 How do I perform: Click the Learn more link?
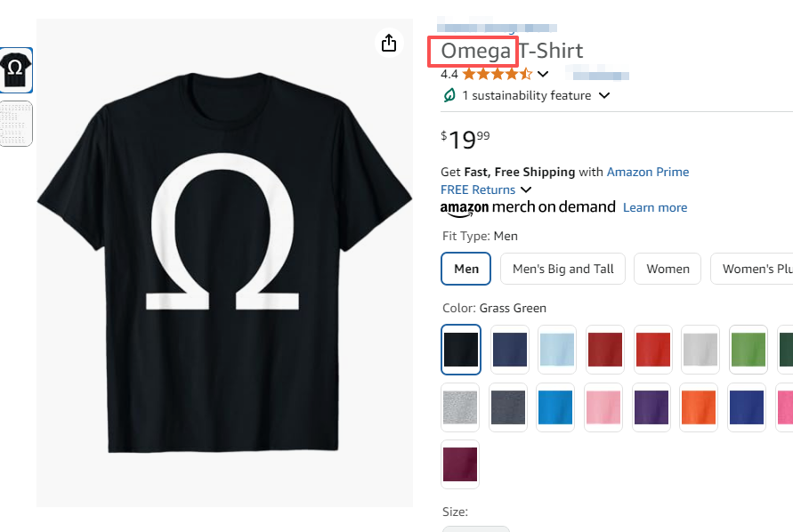click(x=655, y=207)
